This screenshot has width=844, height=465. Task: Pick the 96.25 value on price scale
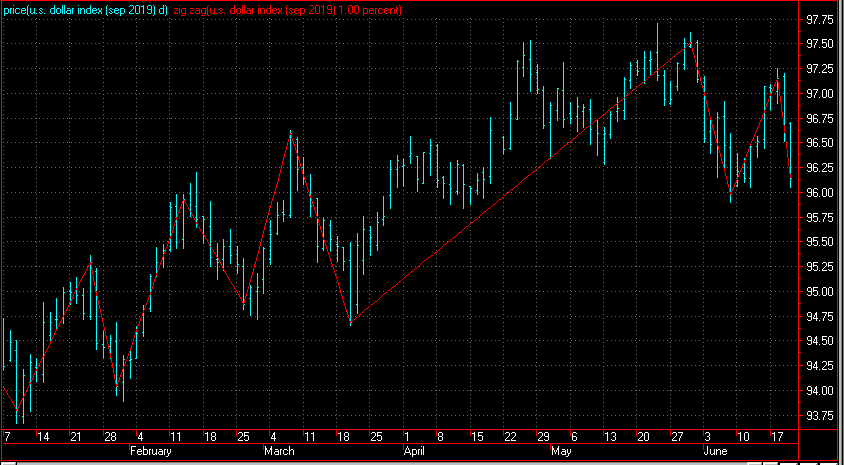820,168
